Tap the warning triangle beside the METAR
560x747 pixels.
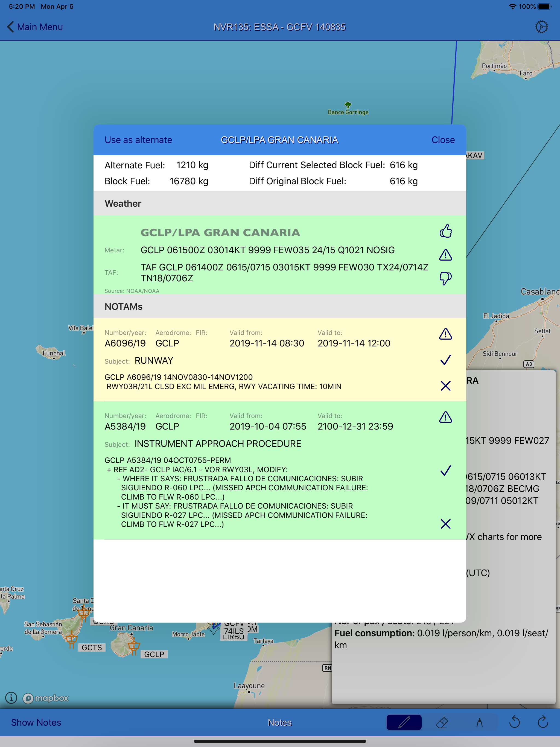click(445, 255)
